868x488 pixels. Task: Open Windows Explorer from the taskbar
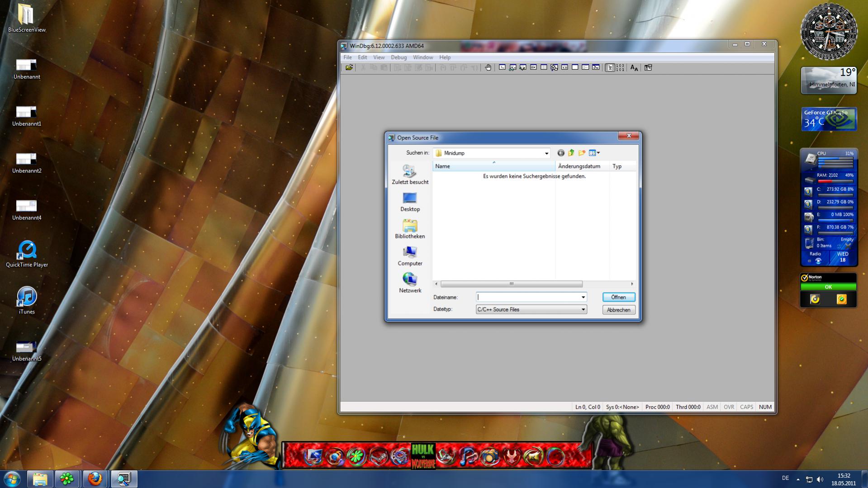pyautogui.click(x=40, y=479)
